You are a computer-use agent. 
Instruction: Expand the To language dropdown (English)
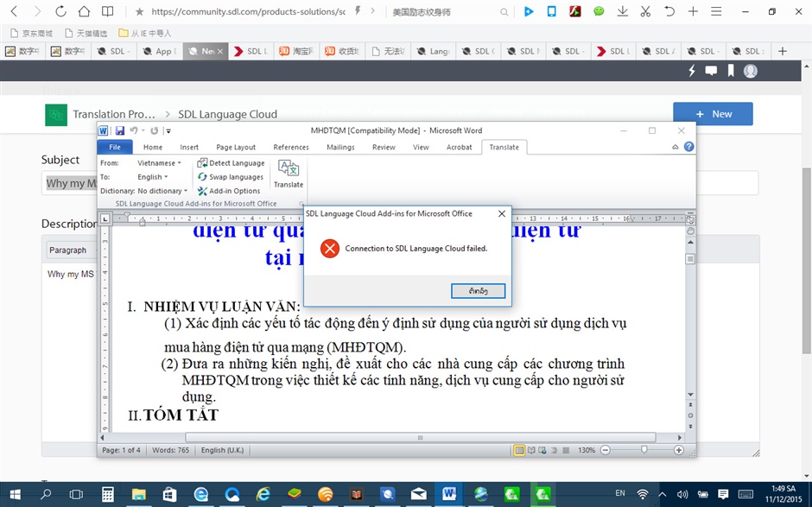point(153,177)
